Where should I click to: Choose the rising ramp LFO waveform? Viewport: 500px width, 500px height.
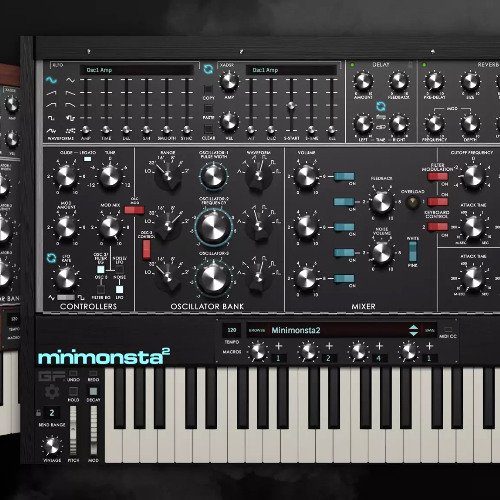pyautogui.click(x=51, y=93)
